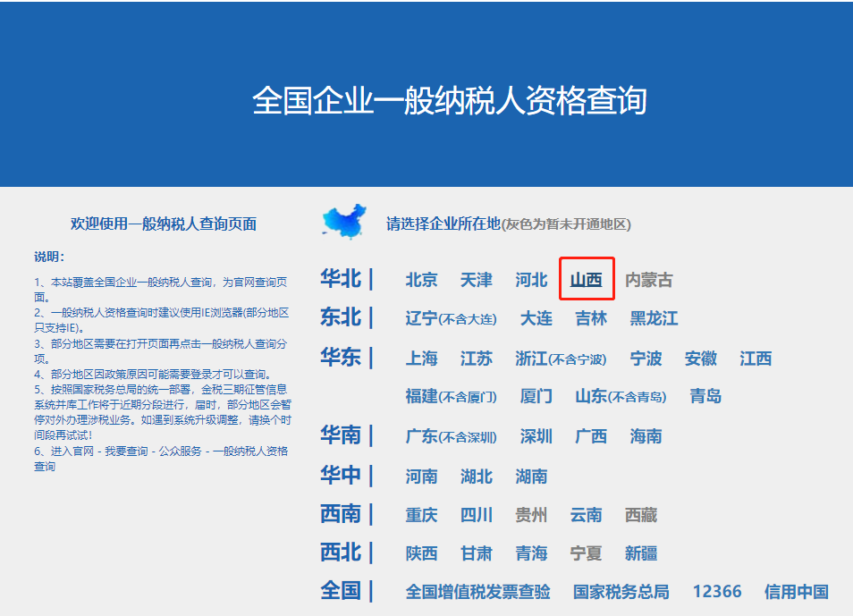Open the 陕西 link
Viewport: 853px width, 616px height.
click(x=422, y=553)
